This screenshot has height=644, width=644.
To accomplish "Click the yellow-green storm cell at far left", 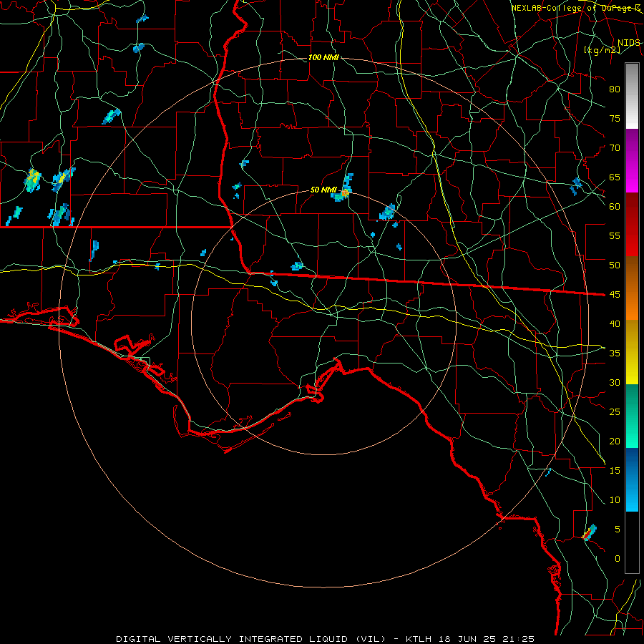I will click(33, 180).
